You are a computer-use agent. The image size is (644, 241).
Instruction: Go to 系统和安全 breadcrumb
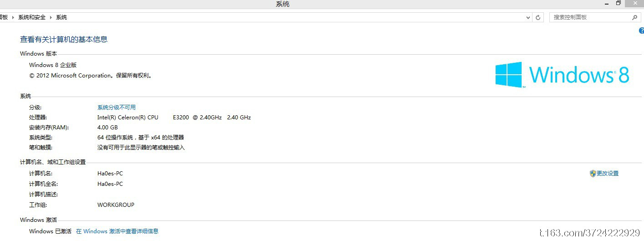[32, 17]
